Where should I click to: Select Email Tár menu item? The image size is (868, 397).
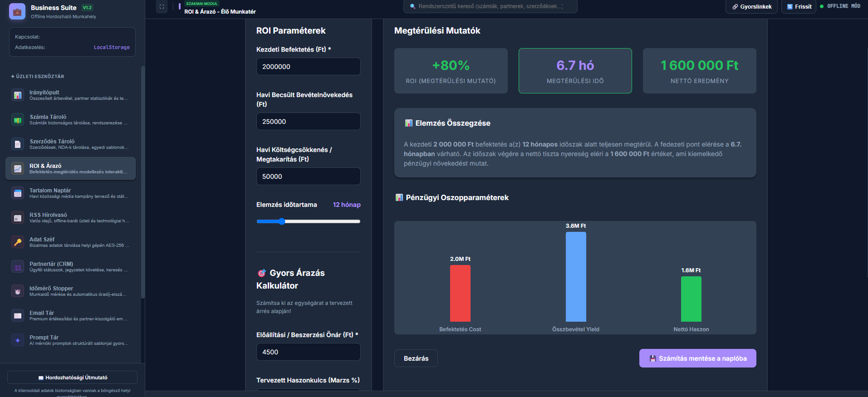(71, 316)
